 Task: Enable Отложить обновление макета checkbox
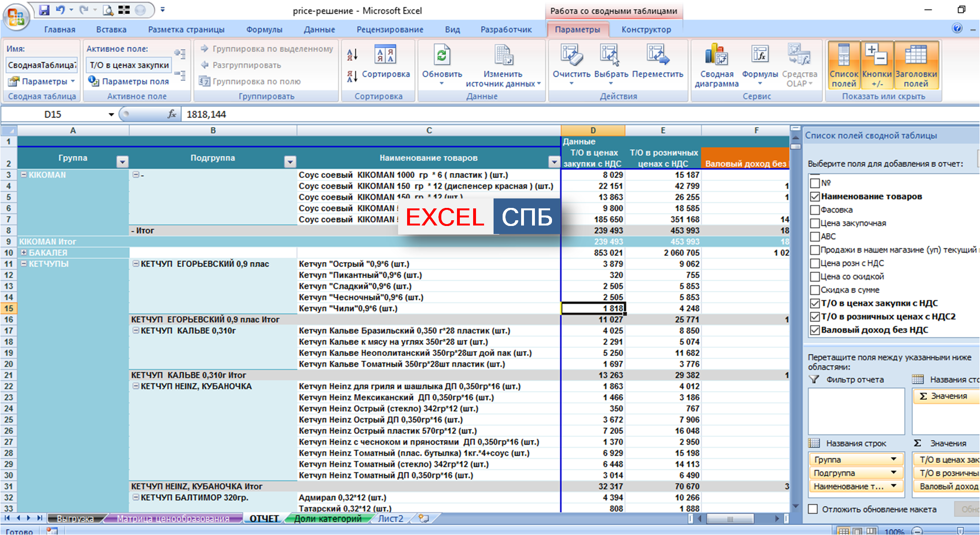click(813, 509)
